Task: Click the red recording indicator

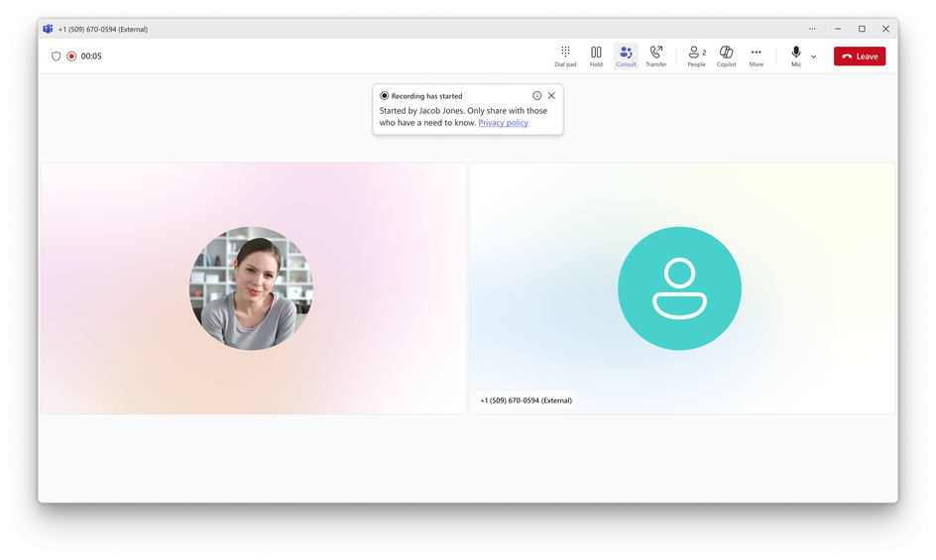Action: (x=71, y=56)
